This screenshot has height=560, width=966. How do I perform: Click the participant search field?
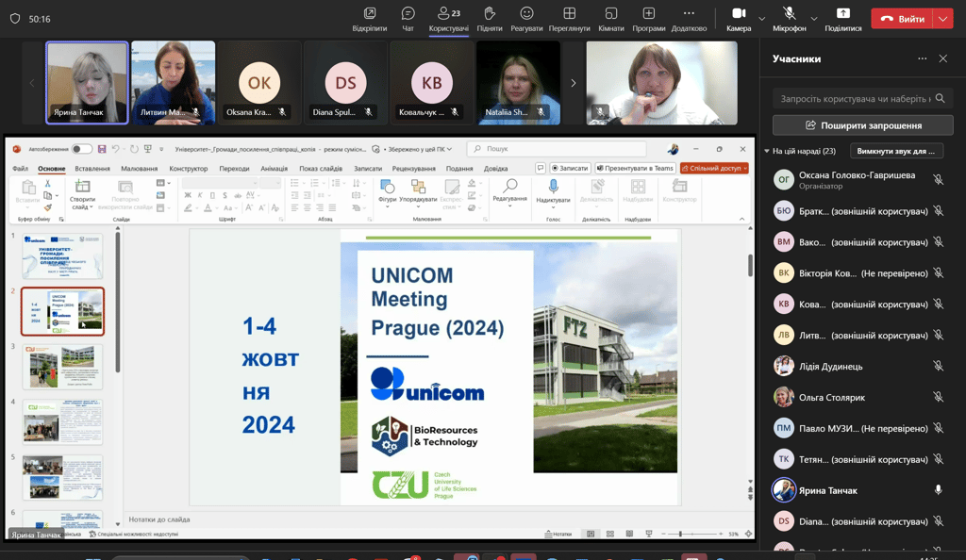(862, 98)
